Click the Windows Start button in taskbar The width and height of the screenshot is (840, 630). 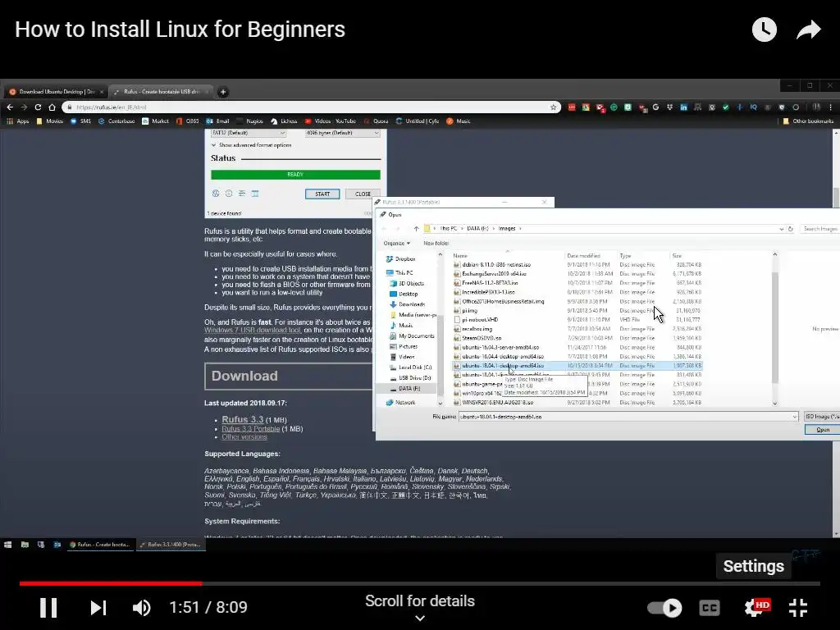pos(8,545)
